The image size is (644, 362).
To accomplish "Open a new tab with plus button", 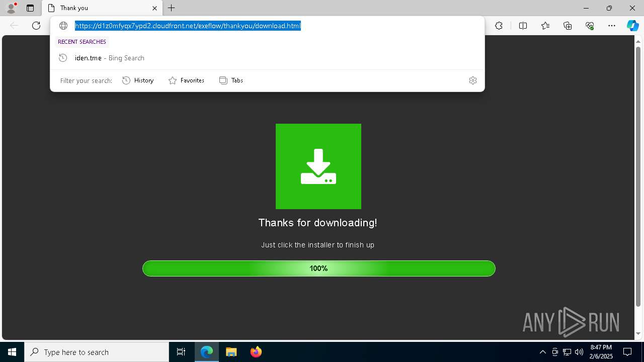I will point(172,8).
